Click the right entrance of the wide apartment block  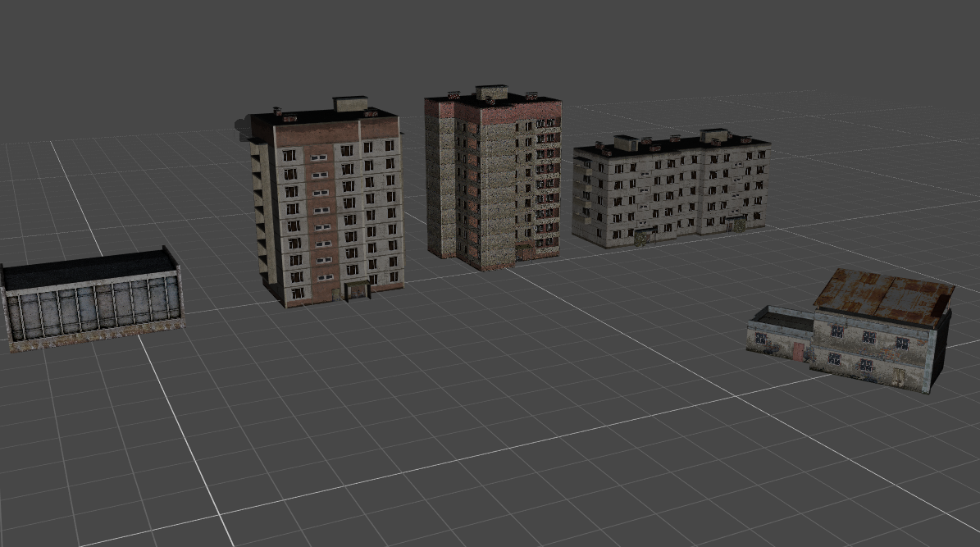point(736,224)
